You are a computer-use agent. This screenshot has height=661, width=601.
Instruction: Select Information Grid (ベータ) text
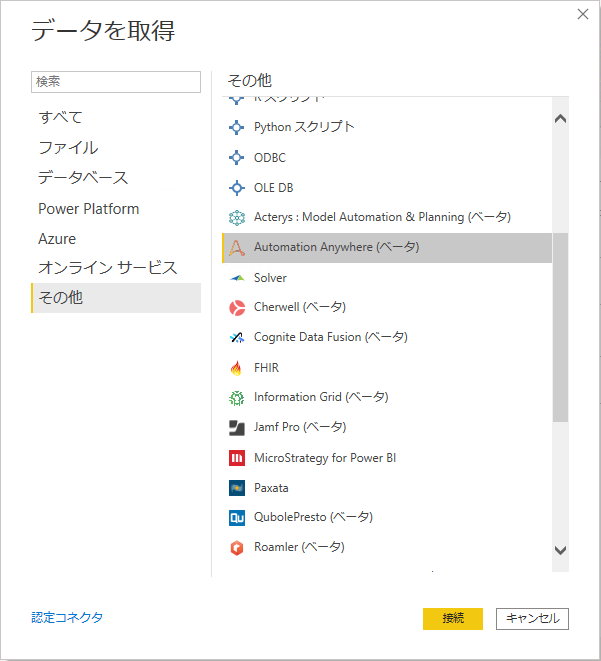click(321, 397)
